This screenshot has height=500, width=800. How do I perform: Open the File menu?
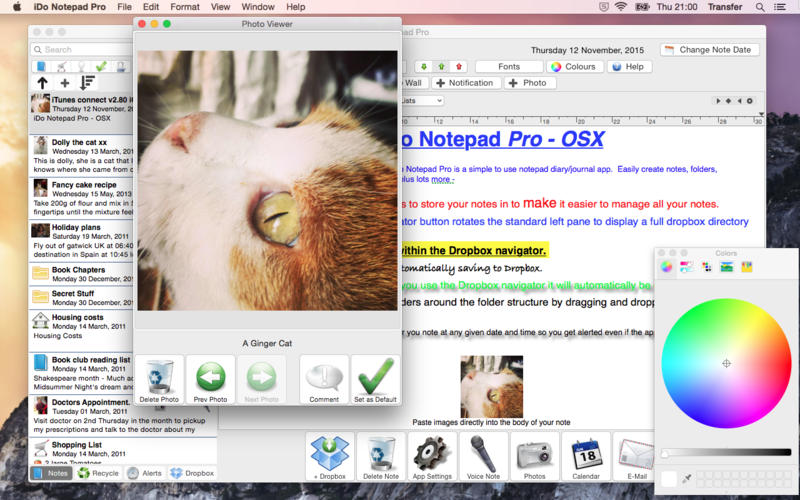(124, 7)
